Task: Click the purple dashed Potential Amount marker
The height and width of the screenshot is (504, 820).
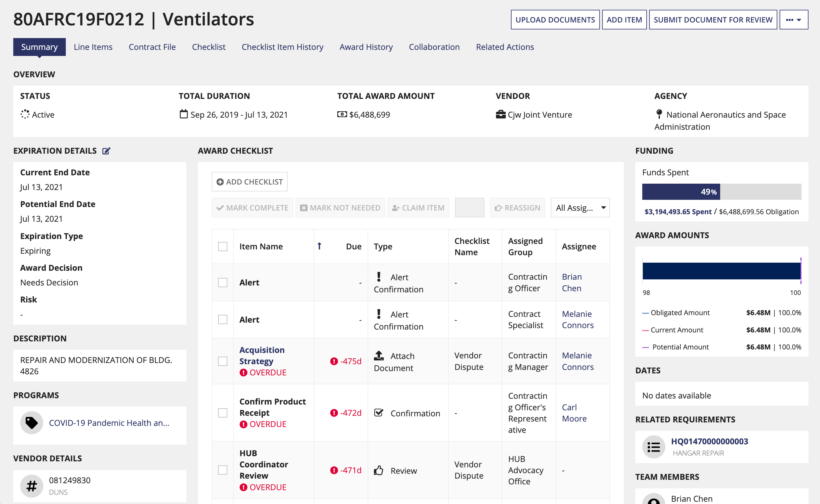Action: coord(801,271)
